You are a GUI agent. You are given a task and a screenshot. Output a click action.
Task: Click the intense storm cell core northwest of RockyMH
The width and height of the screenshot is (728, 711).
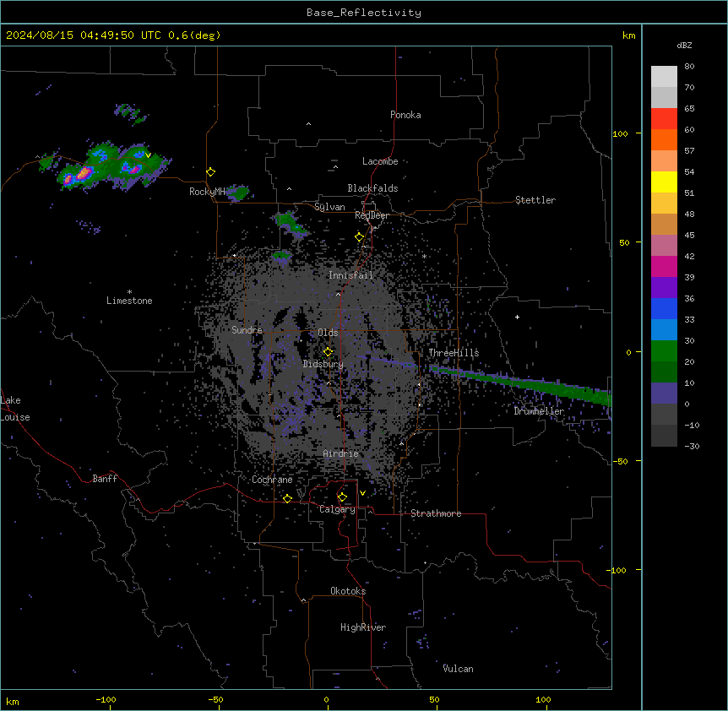(x=84, y=174)
